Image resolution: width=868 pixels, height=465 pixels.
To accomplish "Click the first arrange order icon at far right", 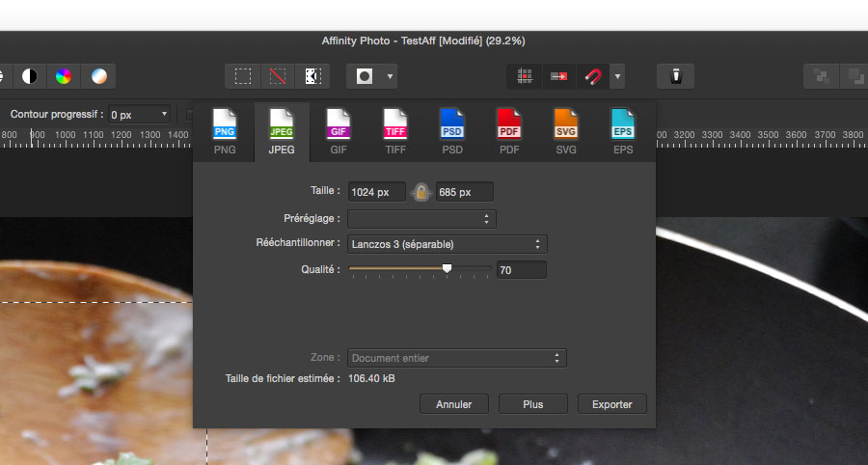I will click(822, 76).
